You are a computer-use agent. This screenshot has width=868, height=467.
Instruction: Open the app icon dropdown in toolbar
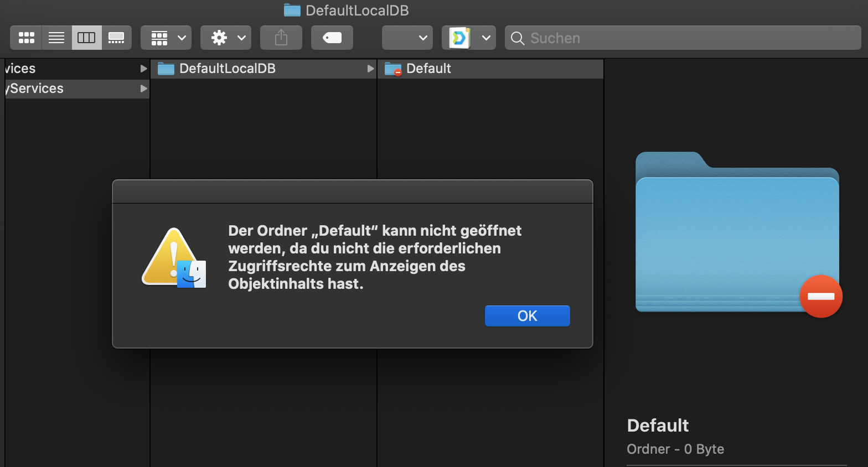click(469, 38)
